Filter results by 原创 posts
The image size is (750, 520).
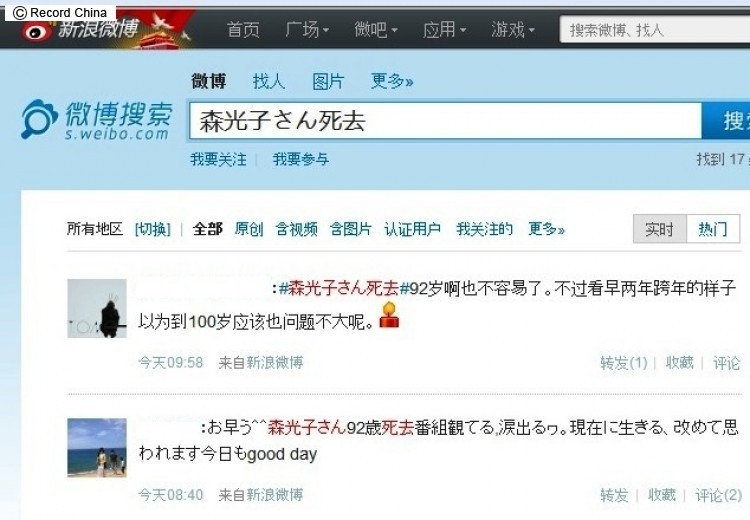[x=249, y=229]
